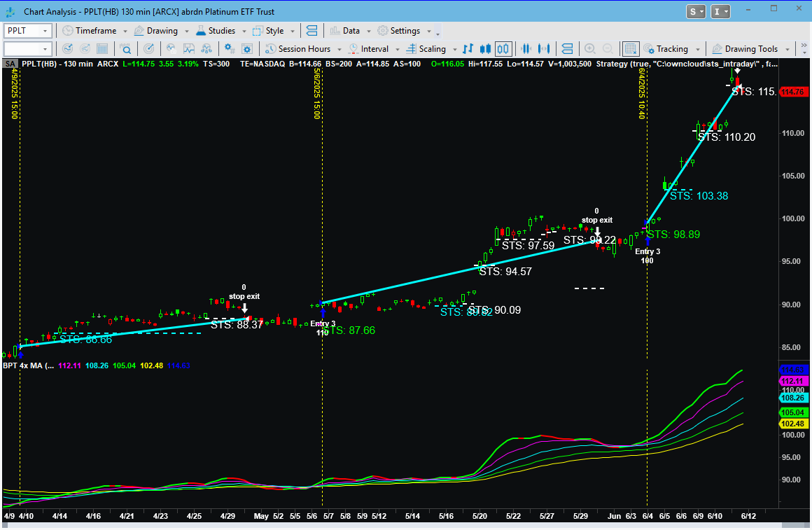Open the I dropdown in title bar
This screenshot has height=530, width=812.
click(x=720, y=11)
